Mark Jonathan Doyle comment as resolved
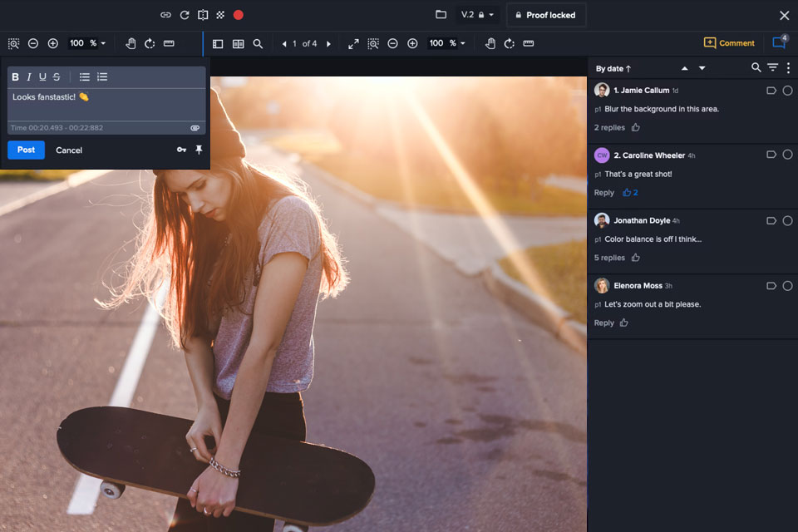 [x=787, y=220]
